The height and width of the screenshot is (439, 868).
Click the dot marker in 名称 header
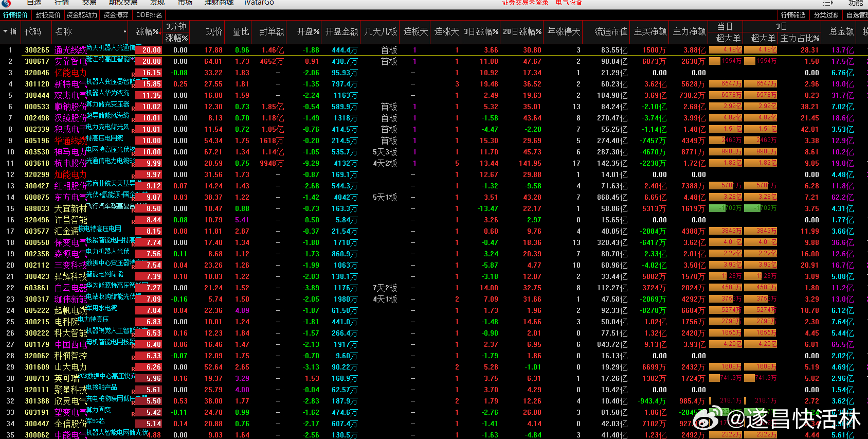[125, 32]
